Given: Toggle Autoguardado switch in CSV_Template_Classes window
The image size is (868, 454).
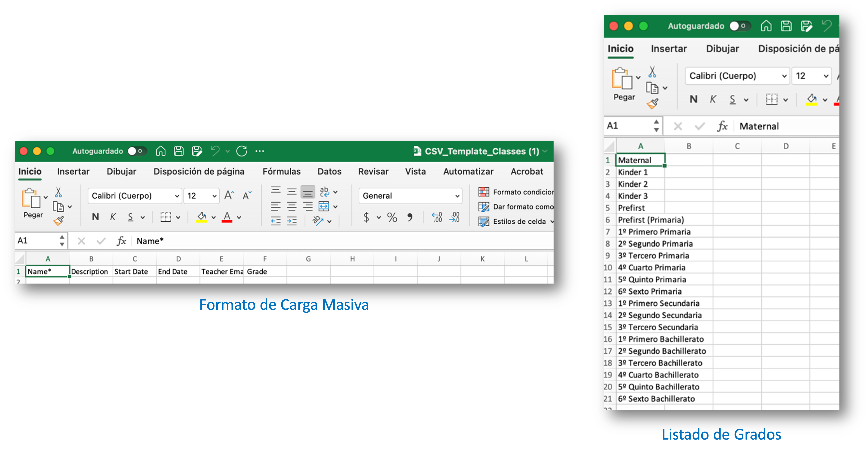Looking at the screenshot, I should coord(137,151).
